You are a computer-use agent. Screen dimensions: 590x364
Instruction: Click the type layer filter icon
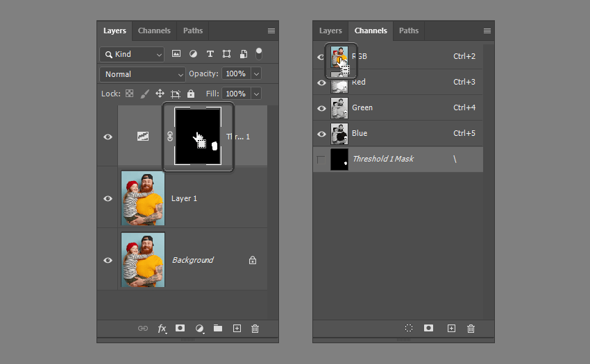tap(210, 54)
